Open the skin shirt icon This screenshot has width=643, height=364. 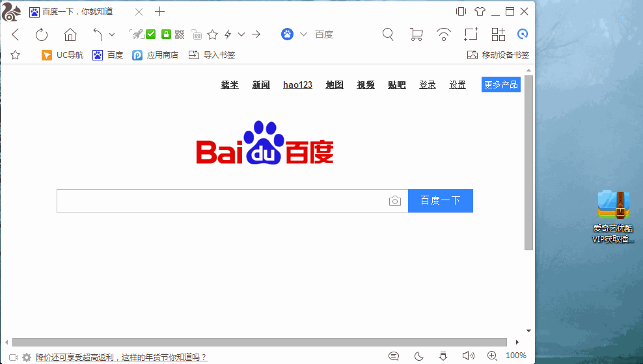click(x=480, y=12)
